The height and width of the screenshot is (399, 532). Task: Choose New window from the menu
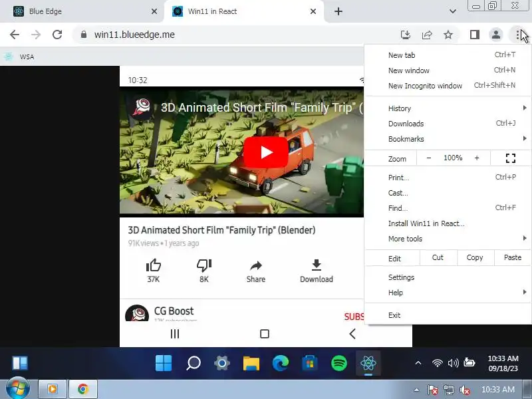click(448, 70)
